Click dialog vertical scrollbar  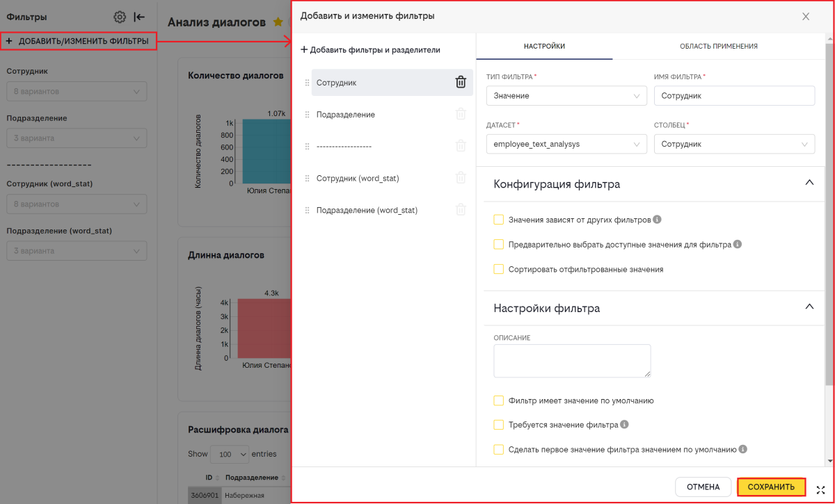[829, 216]
